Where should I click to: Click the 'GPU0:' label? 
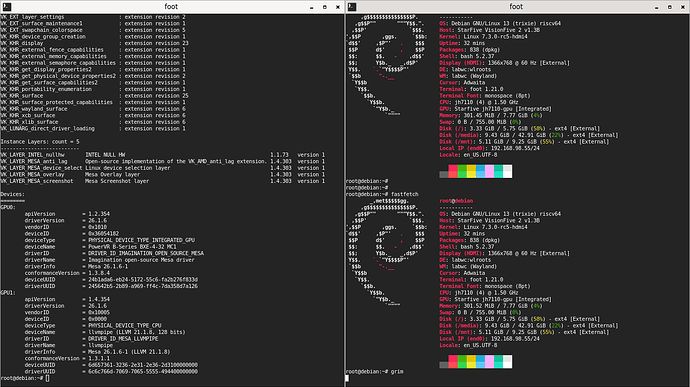pos(8,207)
